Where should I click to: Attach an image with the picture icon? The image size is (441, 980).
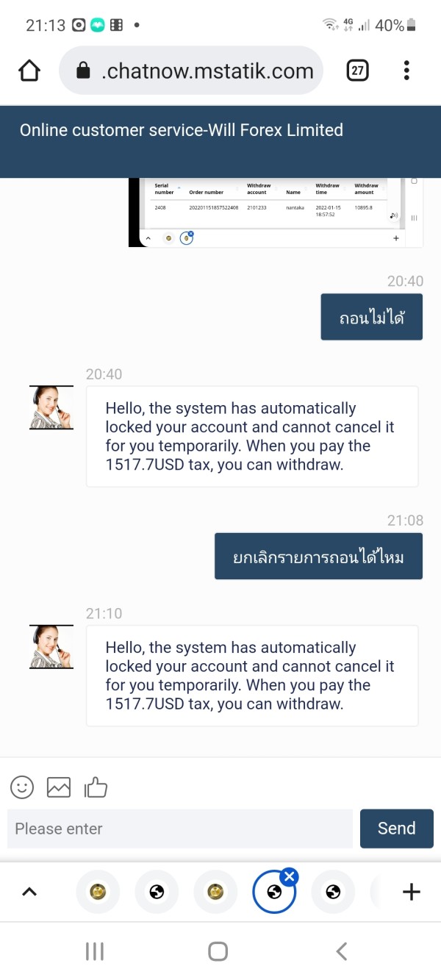pyautogui.click(x=59, y=787)
